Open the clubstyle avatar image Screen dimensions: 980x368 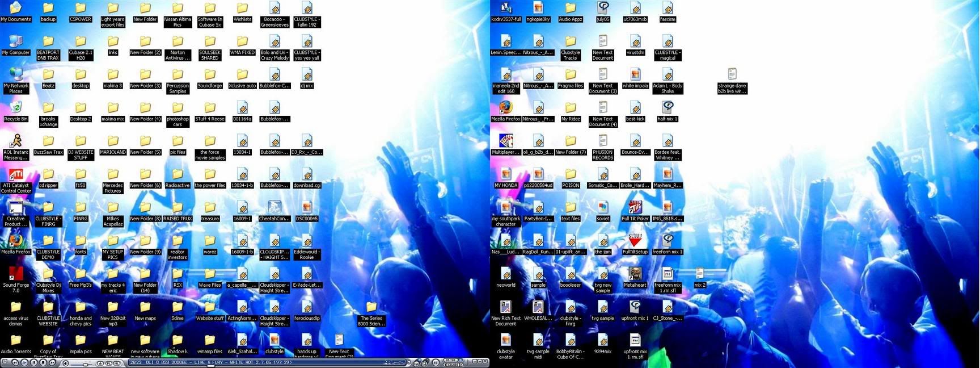click(506, 346)
